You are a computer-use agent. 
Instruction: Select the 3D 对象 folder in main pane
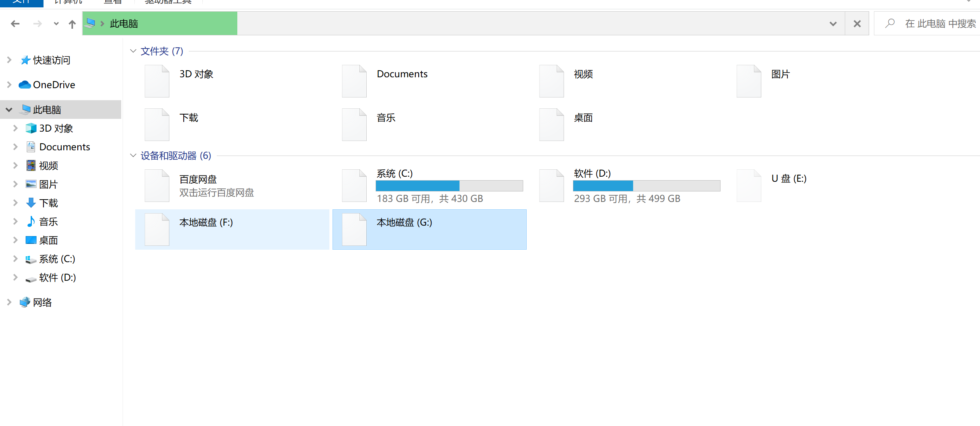(232, 81)
